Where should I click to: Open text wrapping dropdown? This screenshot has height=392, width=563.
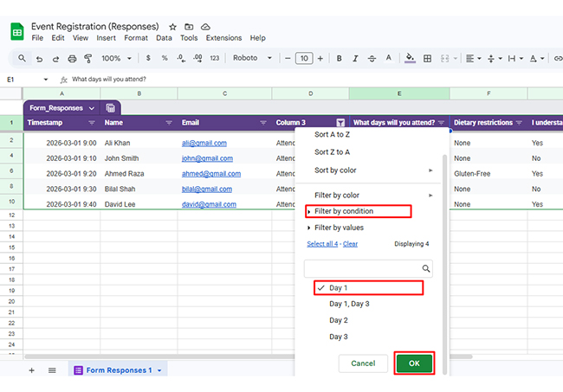(515, 59)
